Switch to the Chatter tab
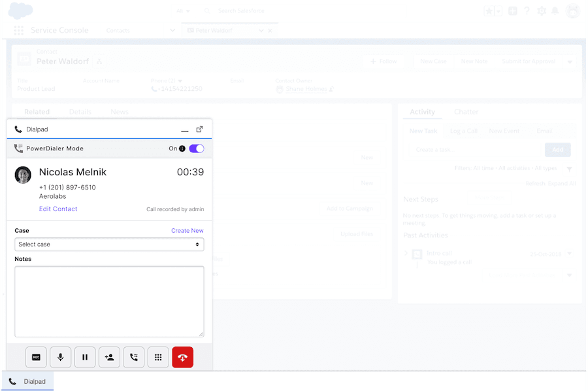The height and width of the screenshot is (391, 588). [x=466, y=112]
